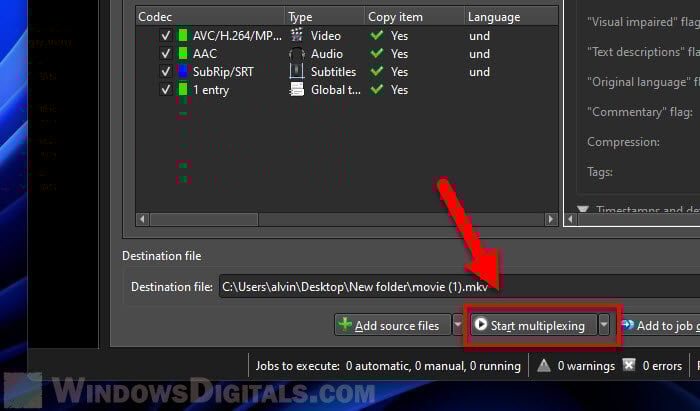
Task: Open the Add source files dropdown arrow
Action: point(458,325)
